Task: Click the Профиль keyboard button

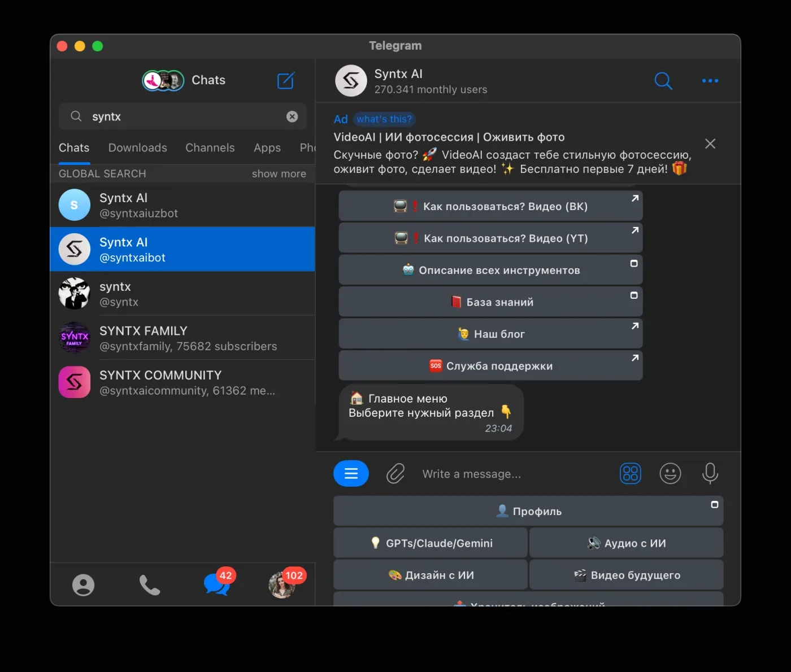Action: pos(528,511)
